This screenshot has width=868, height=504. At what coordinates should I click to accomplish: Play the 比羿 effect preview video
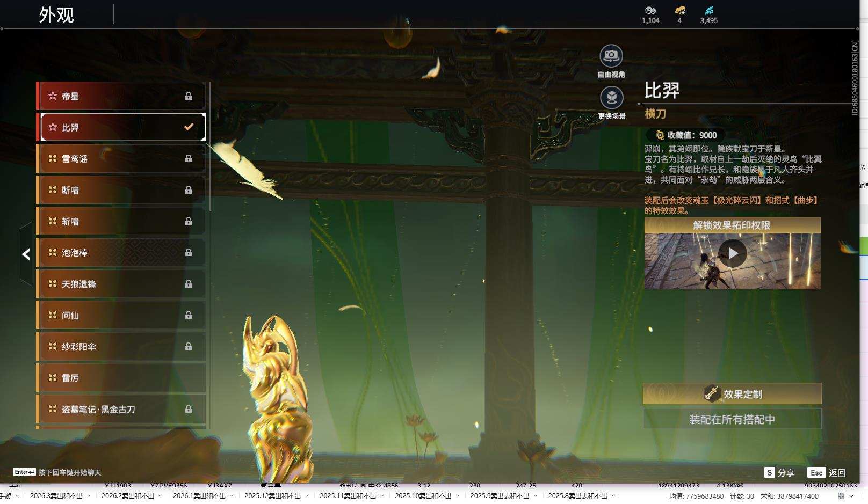click(733, 253)
